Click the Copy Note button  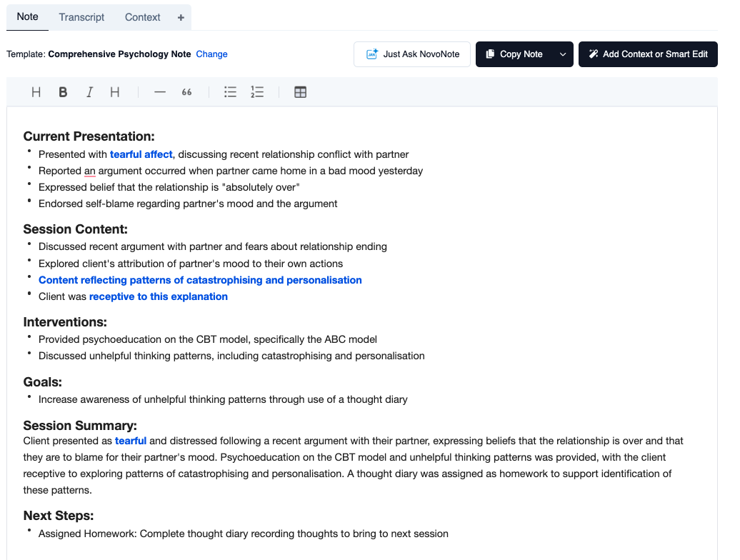[514, 54]
